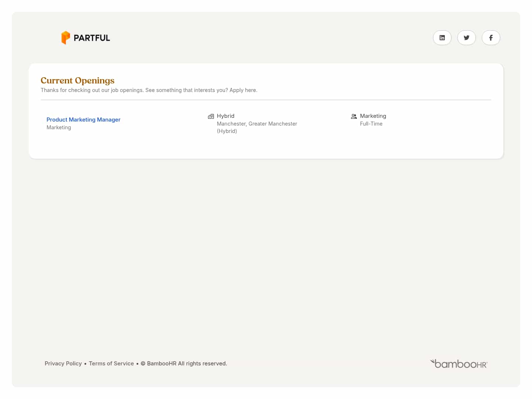The image size is (532, 399).
Task: Click the Hybrid location building icon
Action: point(211,116)
